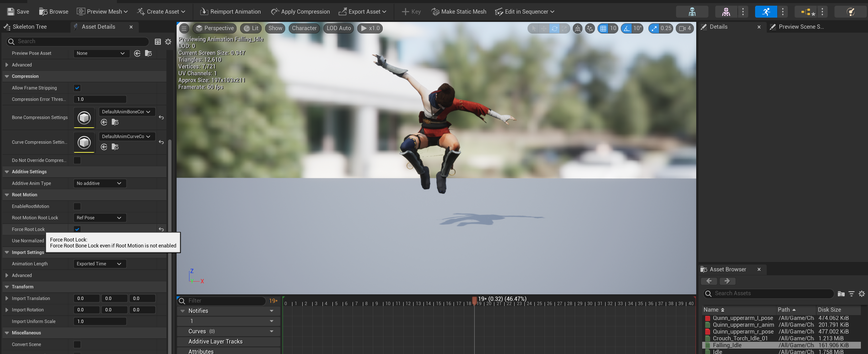868x354 pixels.
Task: Toggle grid snapping icon in viewport
Action: (x=603, y=28)
